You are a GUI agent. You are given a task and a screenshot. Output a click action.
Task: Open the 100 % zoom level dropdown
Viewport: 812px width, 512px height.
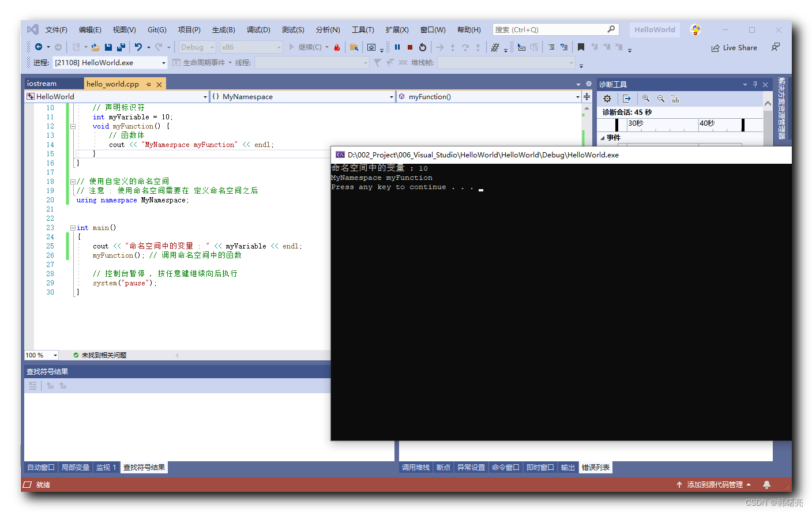42,355
